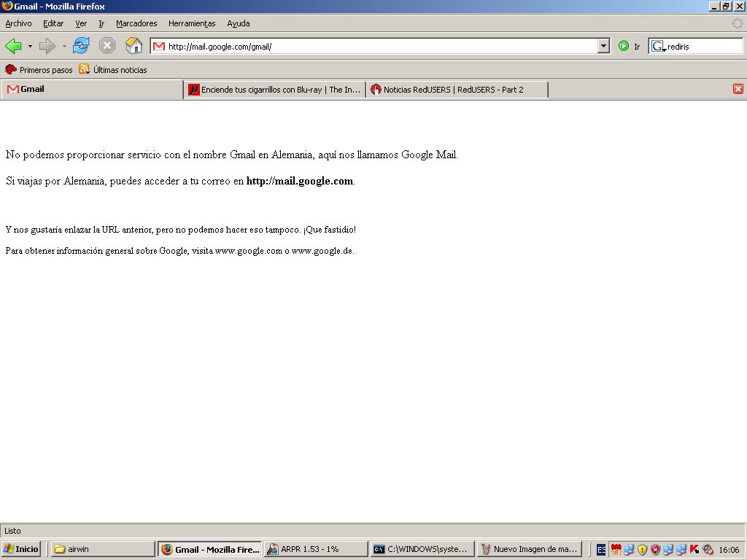Open the Back history dropdown arrow
The width and height of the screenshot is (747, 560).
pyautogui.click(x=30, y=46)
